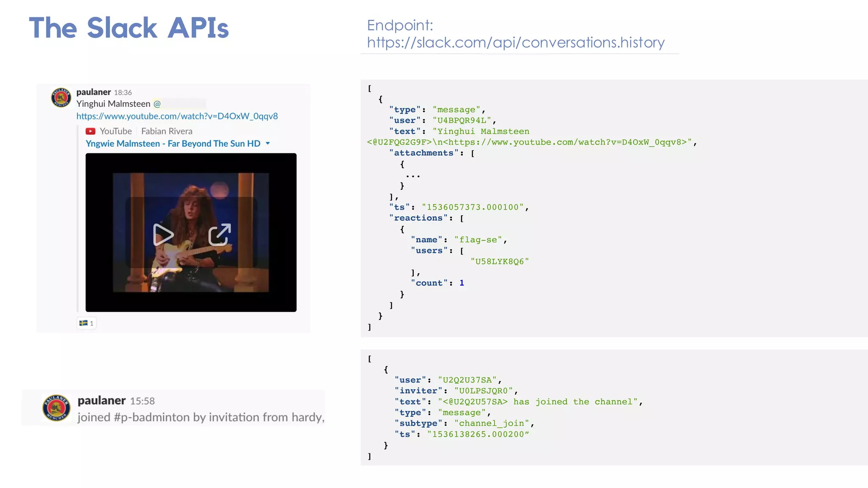Click the "U4BPQR94L" user value
The height and width of the screenshot is (488, 868).
pos(462,120)
